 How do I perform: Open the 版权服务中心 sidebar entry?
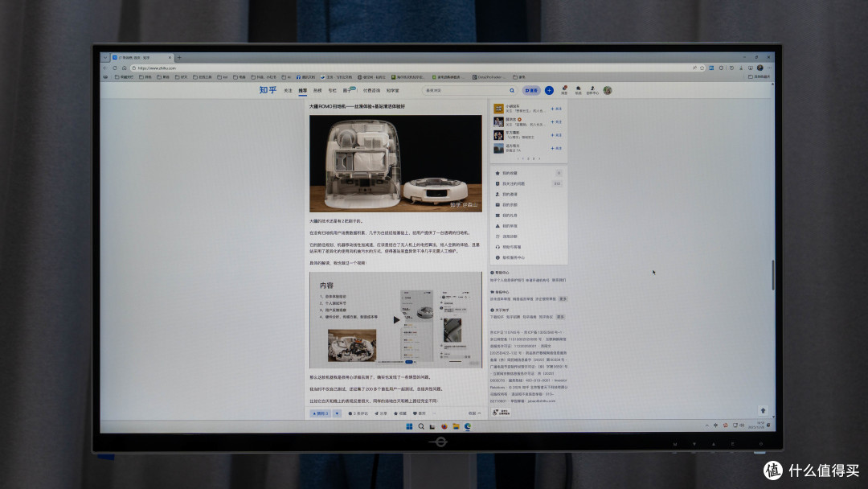[x=528, y=257]
